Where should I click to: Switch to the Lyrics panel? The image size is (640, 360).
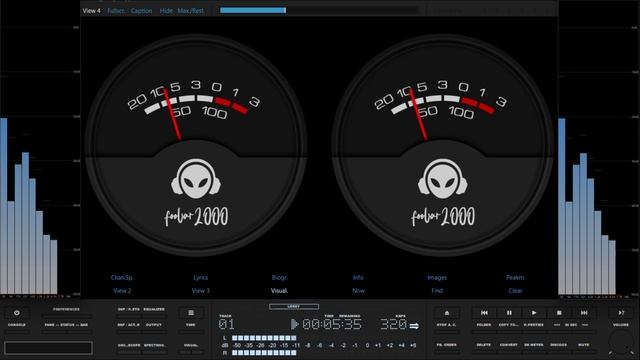point(200,278)
